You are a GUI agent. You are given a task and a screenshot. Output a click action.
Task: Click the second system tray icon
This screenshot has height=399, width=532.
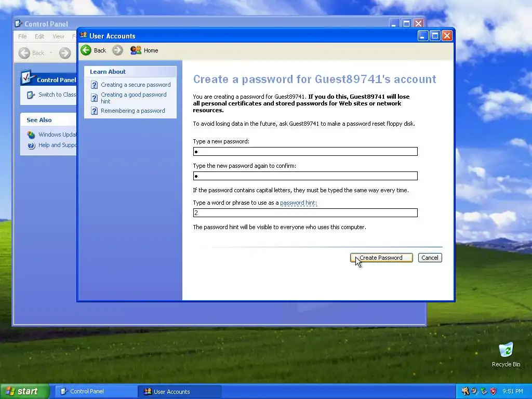[x=475, y=391]
